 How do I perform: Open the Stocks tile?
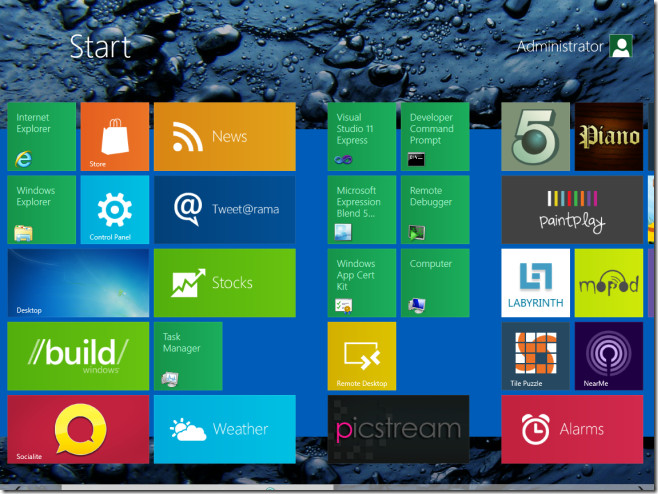[x=225, y=283]
